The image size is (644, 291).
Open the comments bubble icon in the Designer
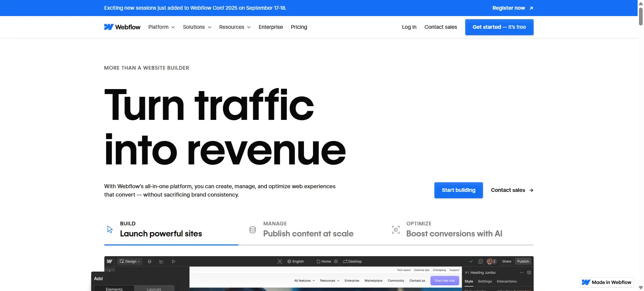coord(481,262)
